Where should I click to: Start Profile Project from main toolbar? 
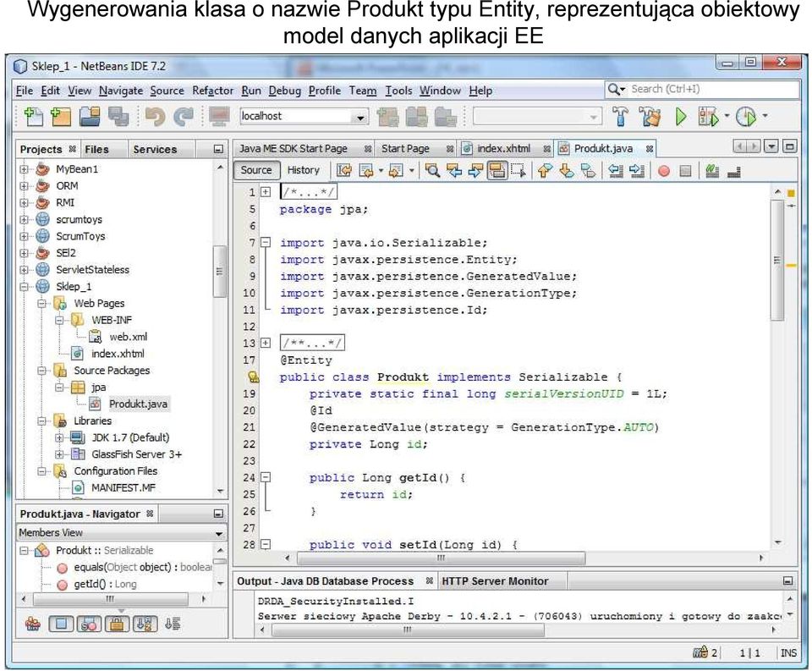coord(746,117)
